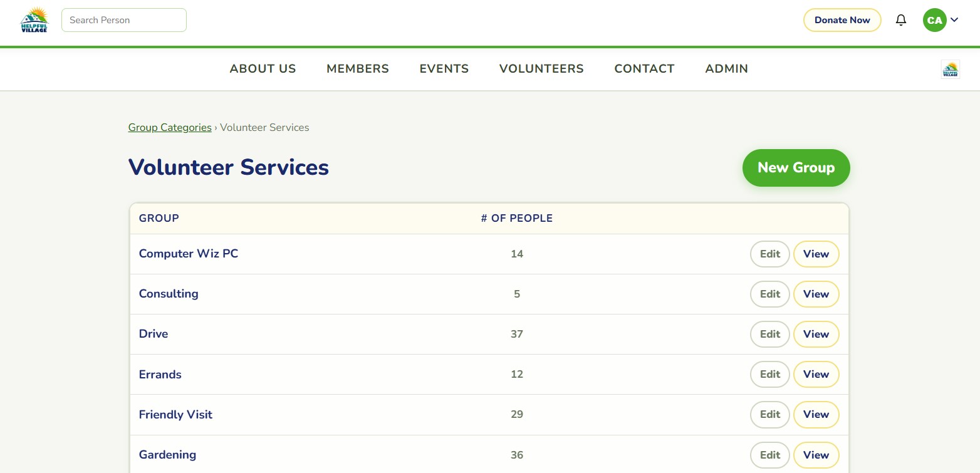Click the Volunteer Services breadcrumb text
The height and width of the screenshot is (473, 980).
(264, 128)
